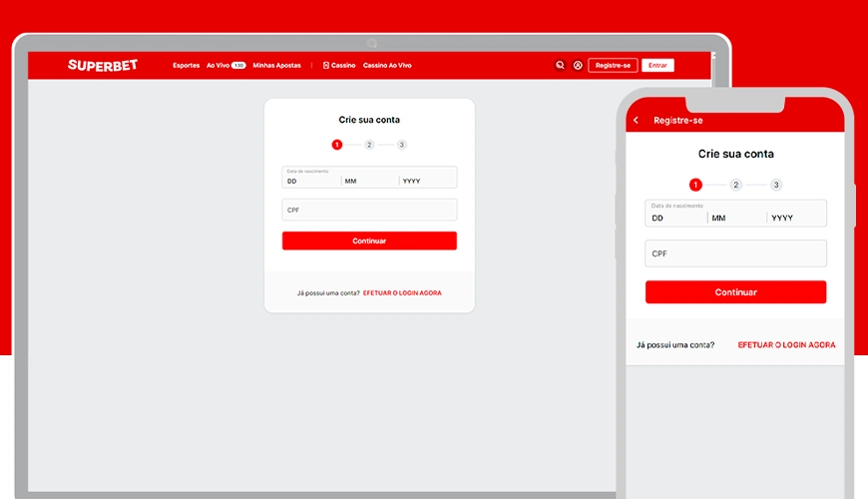The image size is (868, 499).
Task: Open search icon in the laptop header
Action: pyautogui.click(x=560, y=65)
